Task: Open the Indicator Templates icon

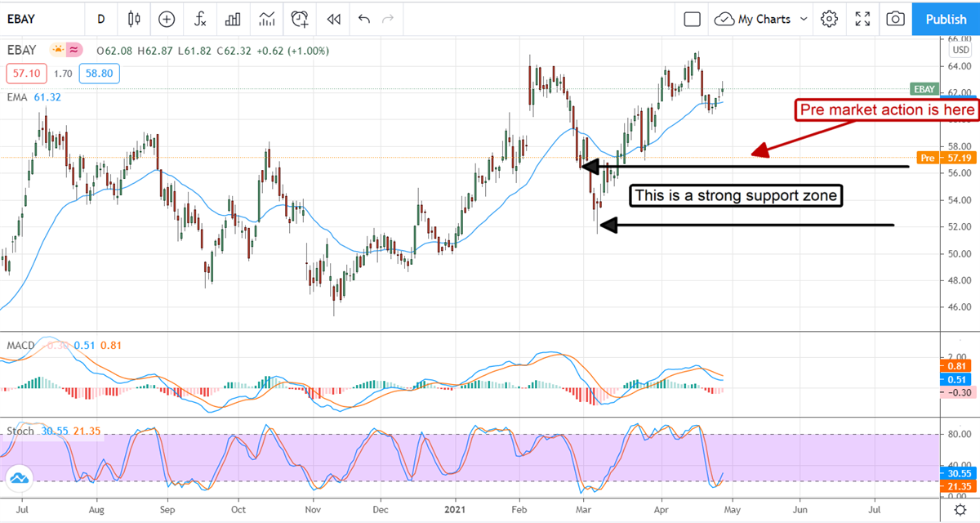Action: [266, 19]
